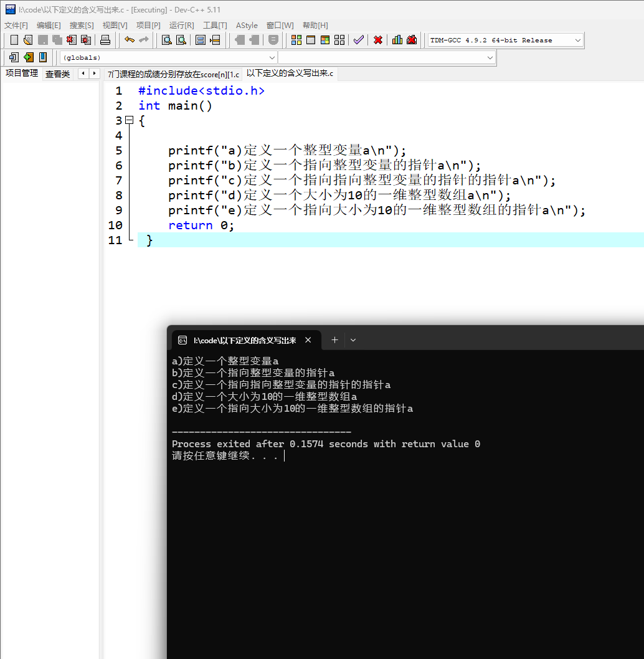Click the Process exited line in terminal
The image size is (644, 659).
tap(326, 444)
